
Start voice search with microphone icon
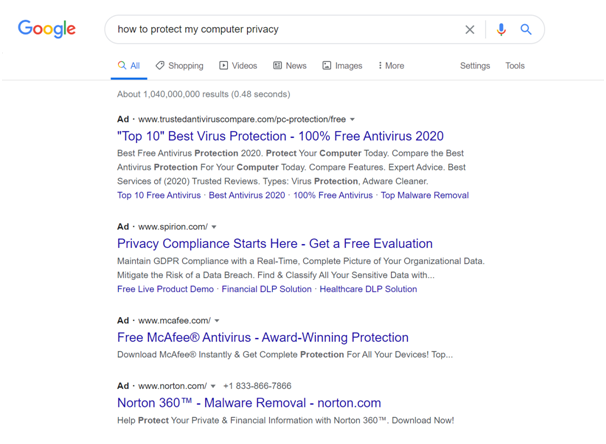[501, 29]
